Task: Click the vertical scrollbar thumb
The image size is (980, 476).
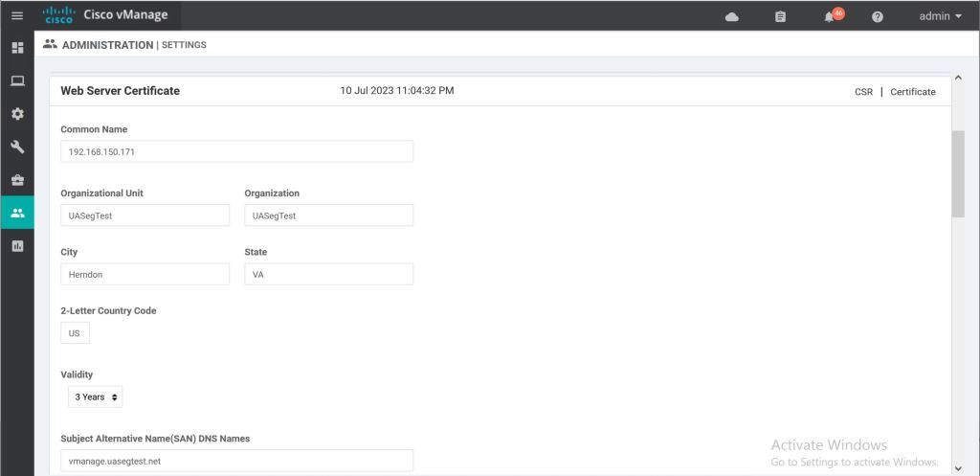Action: click(x=958, y=174)
